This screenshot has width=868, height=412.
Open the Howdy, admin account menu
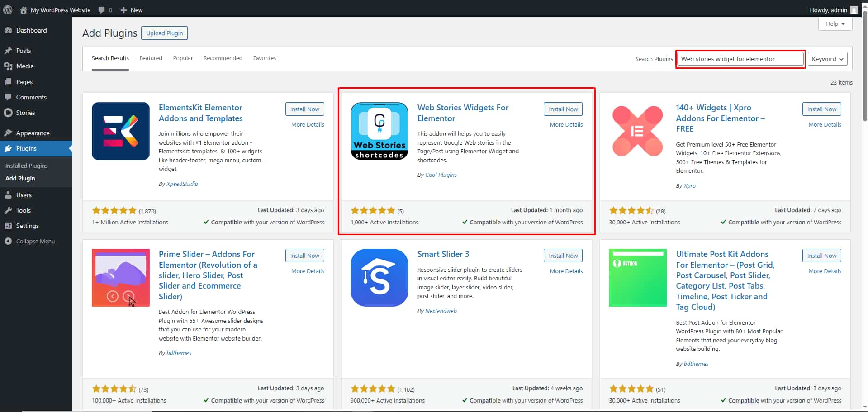833,10
